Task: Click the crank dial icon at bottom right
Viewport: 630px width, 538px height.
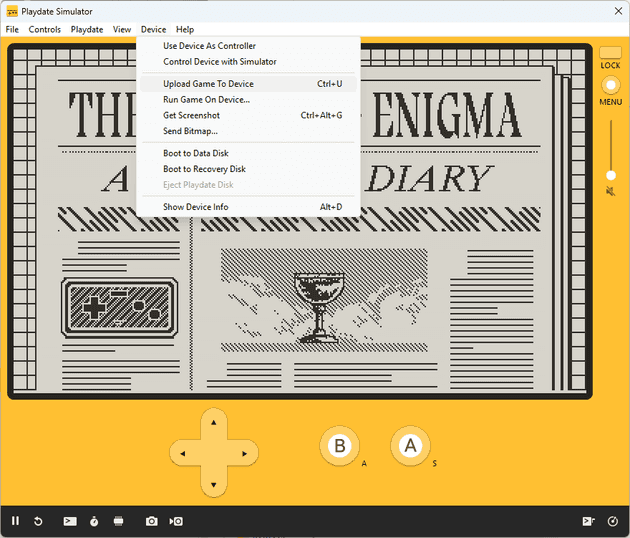Action: pos(612,521)
